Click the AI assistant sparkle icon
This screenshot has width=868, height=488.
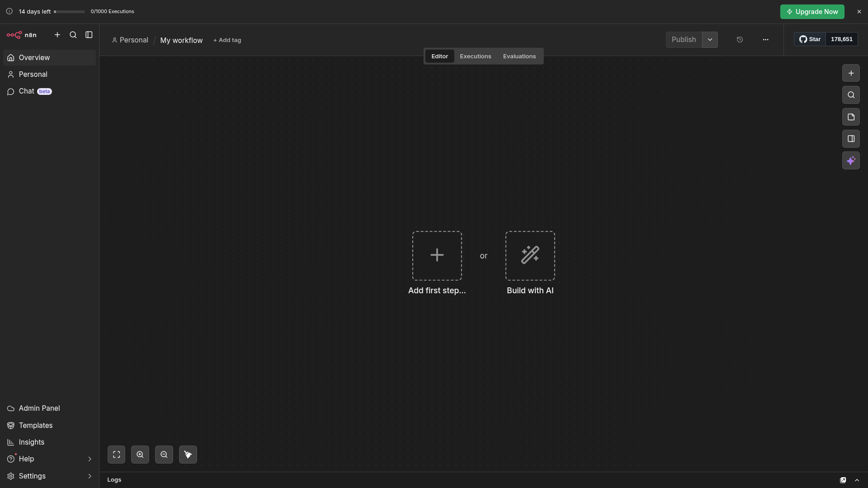tap(851, 161)
